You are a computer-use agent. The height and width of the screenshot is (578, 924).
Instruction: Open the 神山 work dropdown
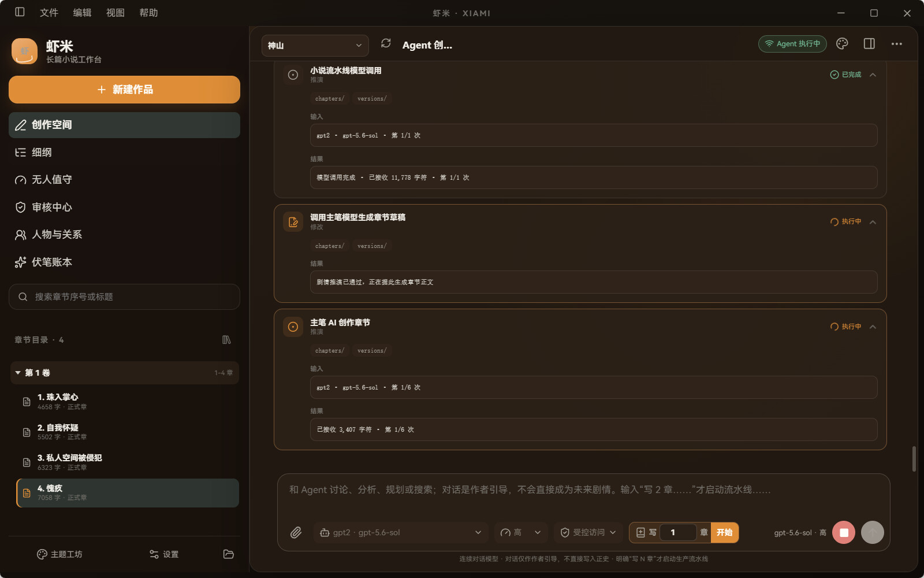315,46
